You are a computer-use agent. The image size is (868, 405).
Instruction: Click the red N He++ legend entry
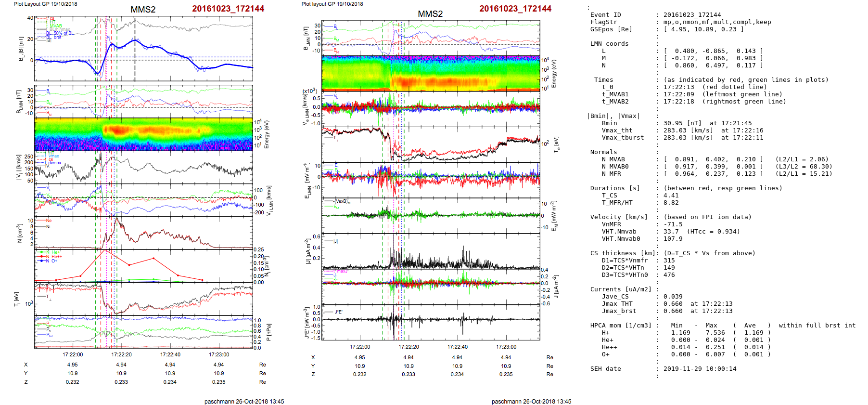(51, 257)
